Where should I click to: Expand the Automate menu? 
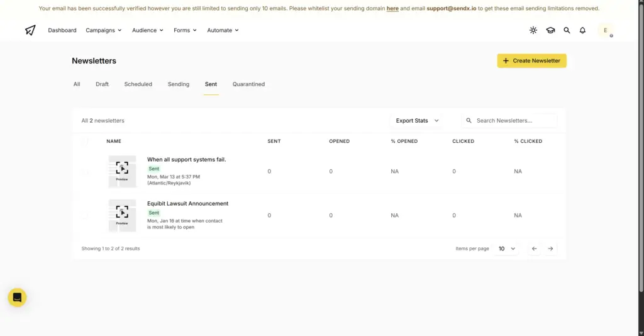click(x=223, y=30)
